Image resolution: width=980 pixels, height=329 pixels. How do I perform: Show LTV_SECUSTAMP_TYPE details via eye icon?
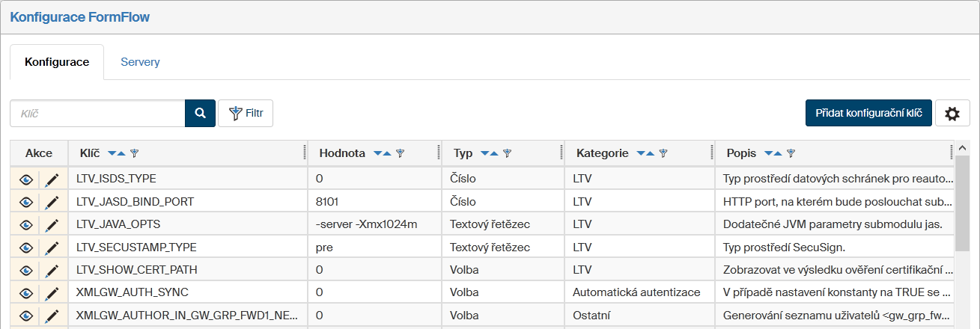[26, 247]
